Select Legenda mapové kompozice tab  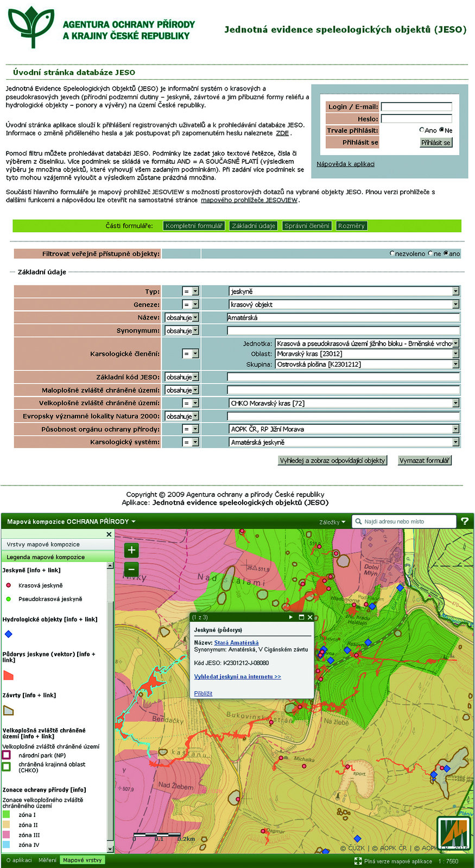pos(58,557)
